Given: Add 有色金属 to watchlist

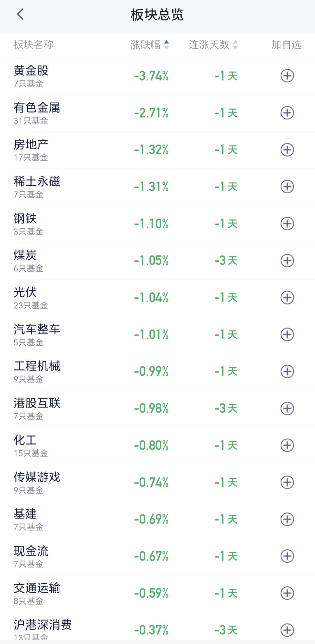Looking at the screenshot, I should (x=287, y=113).
